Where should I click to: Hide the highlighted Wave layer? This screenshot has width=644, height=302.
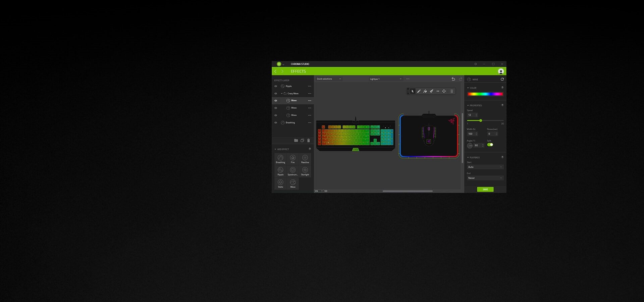[276, 101]
